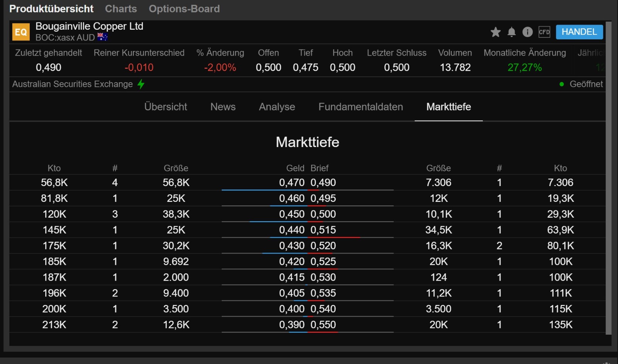Click the BOC:xasx AUD ticker symbol
The image size is (618, 364).
point(65,37)
